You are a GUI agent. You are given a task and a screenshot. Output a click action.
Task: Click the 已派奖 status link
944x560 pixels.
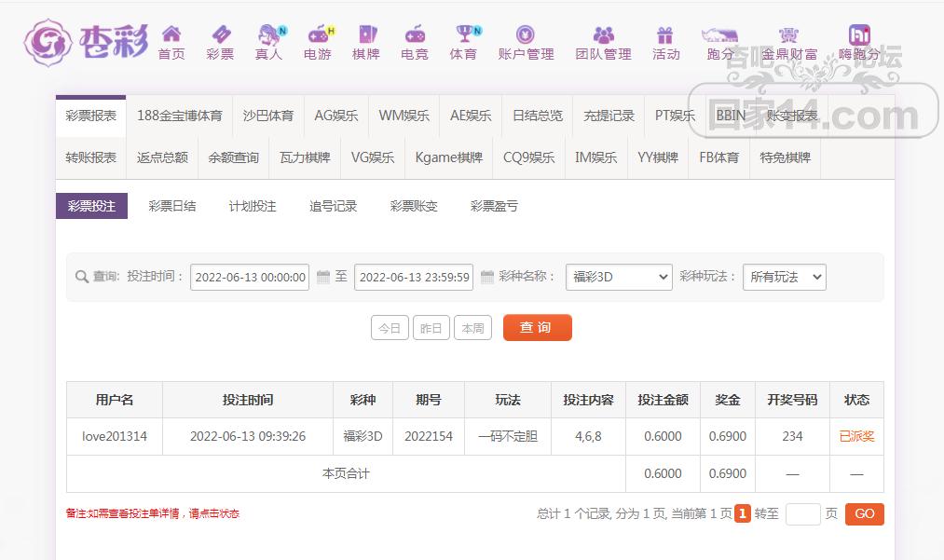[x=856, y=437]
